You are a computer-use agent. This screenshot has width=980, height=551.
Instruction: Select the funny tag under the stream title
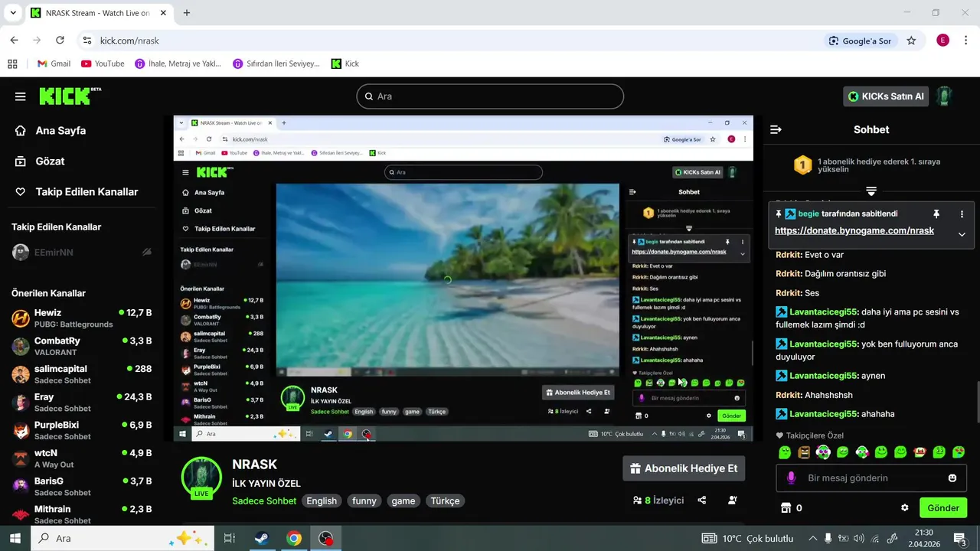364,501
